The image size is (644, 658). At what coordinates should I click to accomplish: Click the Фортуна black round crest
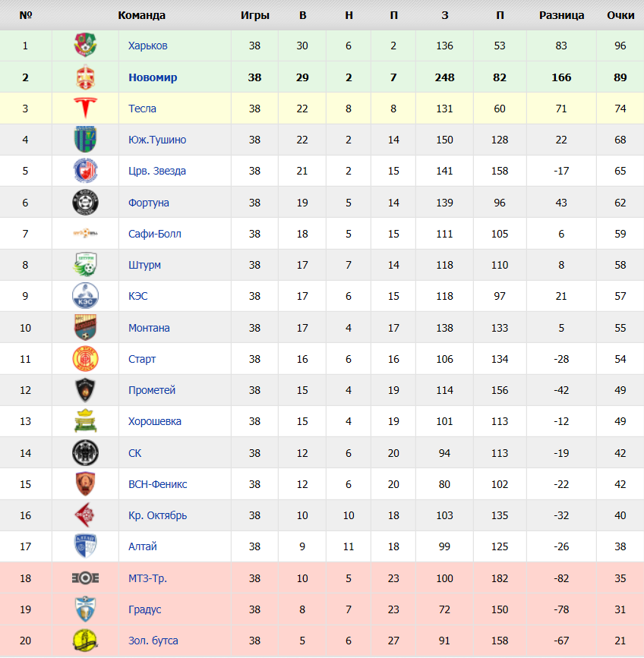pos(85,203)
